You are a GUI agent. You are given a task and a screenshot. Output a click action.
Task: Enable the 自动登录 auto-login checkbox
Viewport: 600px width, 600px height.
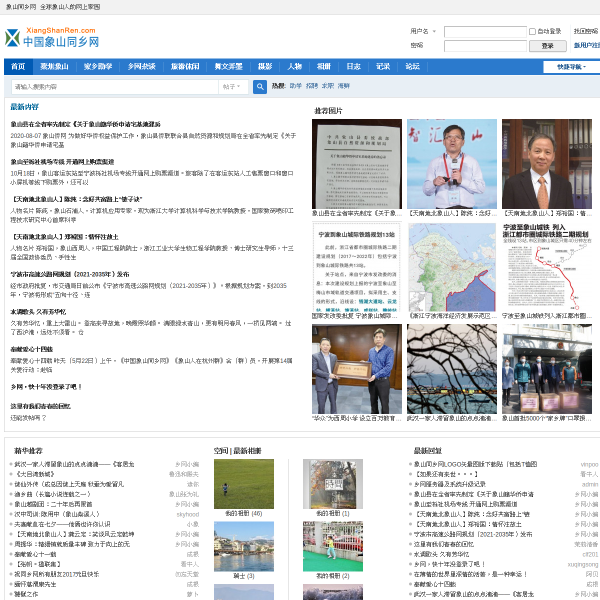pos(532,31)
